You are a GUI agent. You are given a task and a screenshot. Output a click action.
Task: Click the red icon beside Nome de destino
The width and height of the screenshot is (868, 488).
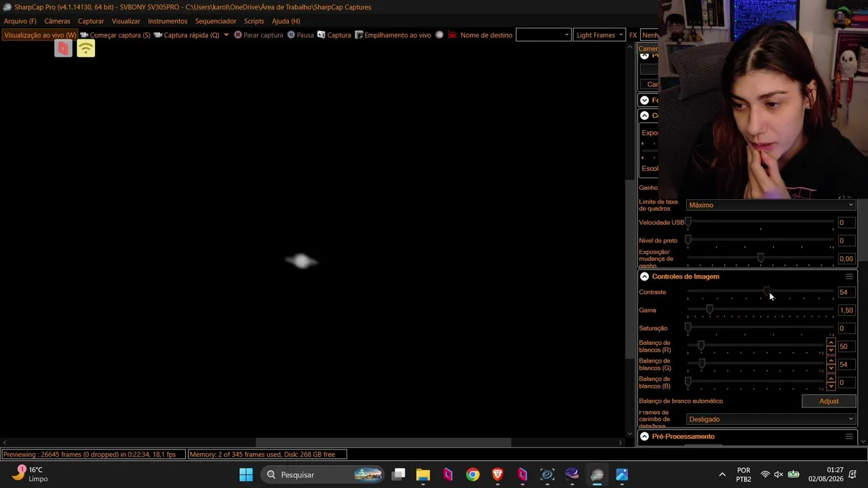pos(452,35)
